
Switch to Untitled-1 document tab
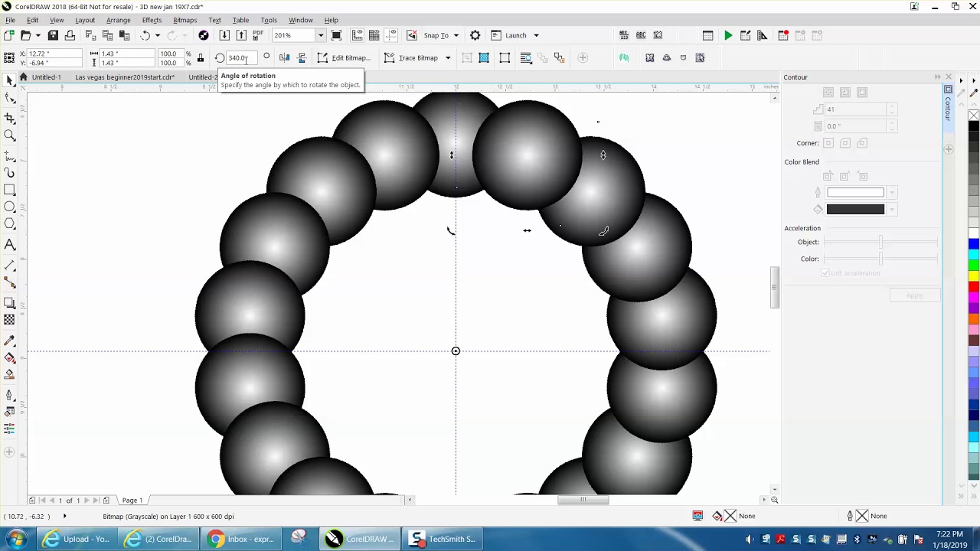pos(46,77)
